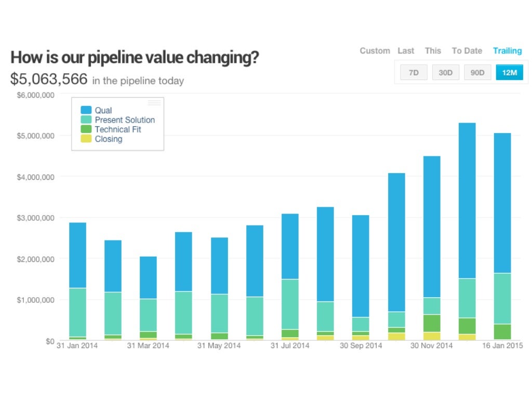Toggle the Present Solution legend entry
The height and width of the screenshot is (399, 532).
[125, 120]
